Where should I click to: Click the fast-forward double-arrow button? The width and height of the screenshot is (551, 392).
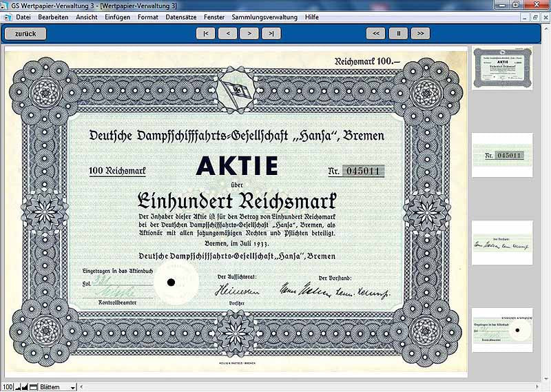click(x=420, y=33)
